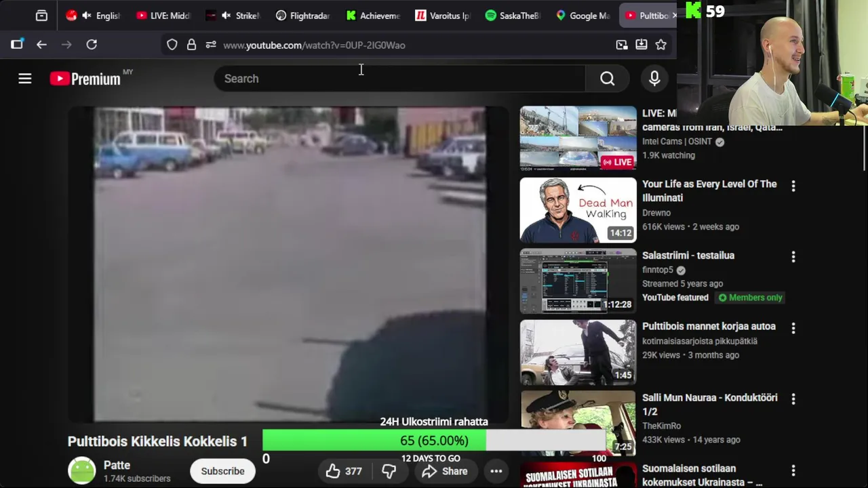Open Salastriimi - testailua thumbnail
Screen dimensions: 868x488
[578, 281]
